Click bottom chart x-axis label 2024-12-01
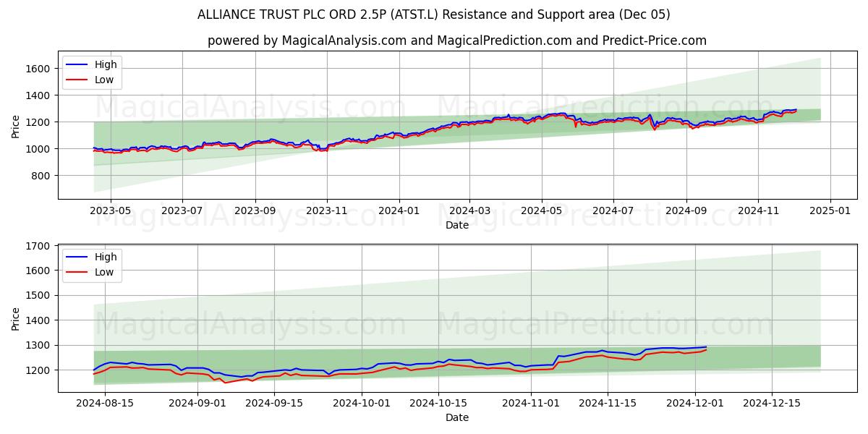The width and height of the screenshot is (868, 434). coord(696,404)
